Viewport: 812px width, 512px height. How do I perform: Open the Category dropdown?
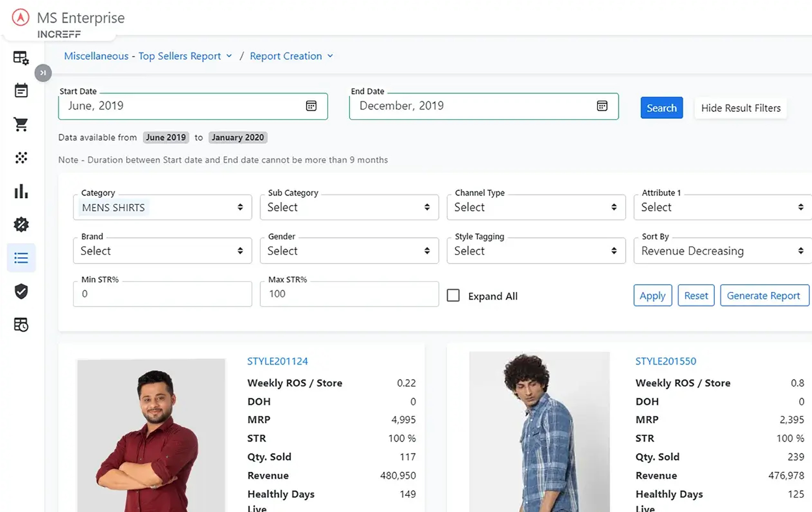point(162,207)
